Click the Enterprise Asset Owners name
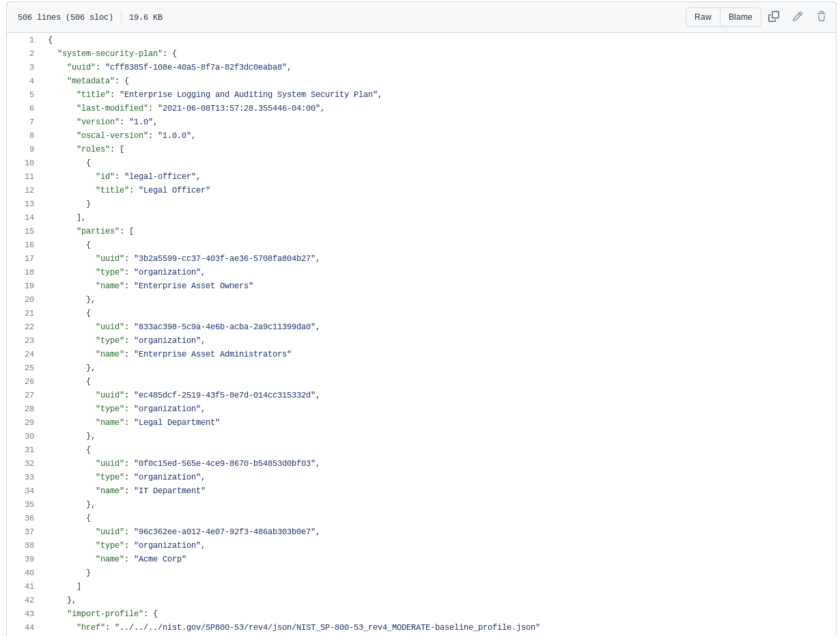The height and width of the screenshot is (636, 840). 193,286
